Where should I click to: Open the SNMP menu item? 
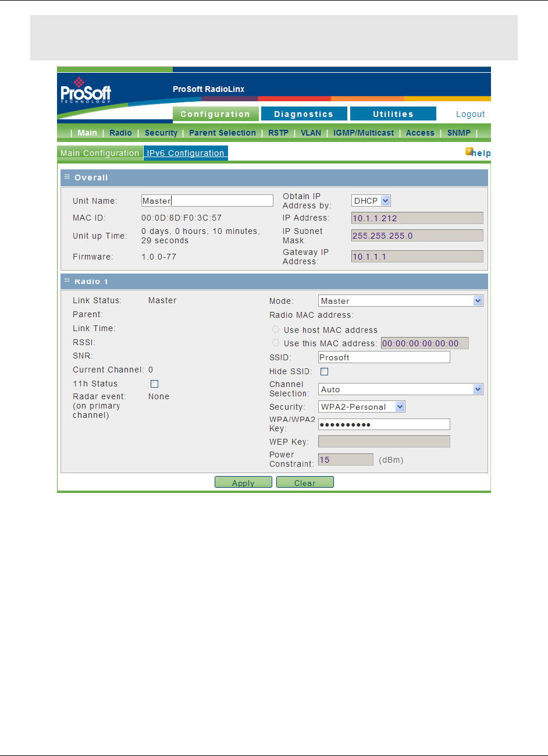459,133
